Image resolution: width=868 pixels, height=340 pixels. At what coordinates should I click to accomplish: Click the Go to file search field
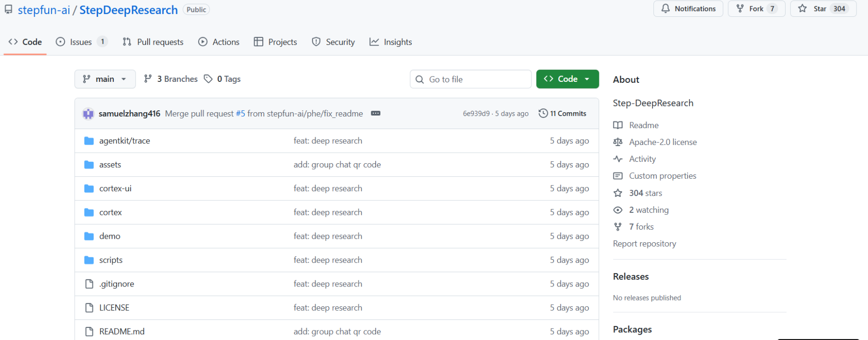(x=476, y=79)
